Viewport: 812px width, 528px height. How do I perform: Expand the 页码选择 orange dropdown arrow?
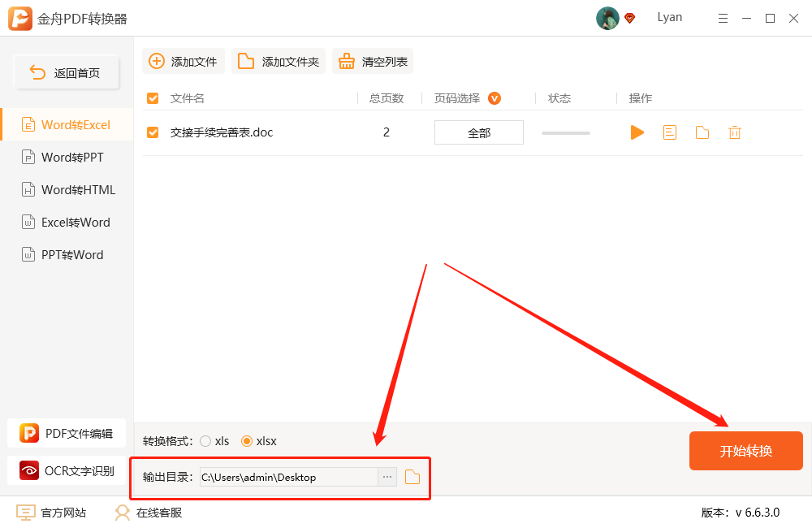pos(495,98)
